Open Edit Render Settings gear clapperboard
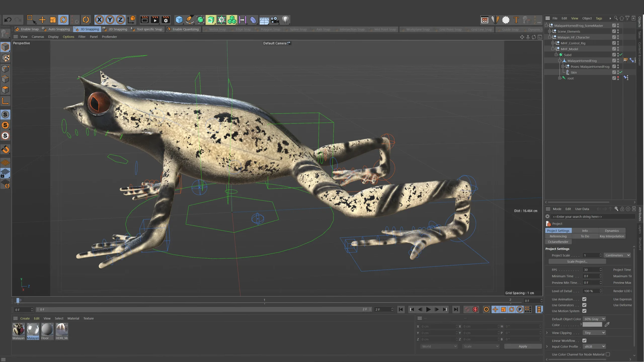 pyautogui.click(x=166, y=20)
